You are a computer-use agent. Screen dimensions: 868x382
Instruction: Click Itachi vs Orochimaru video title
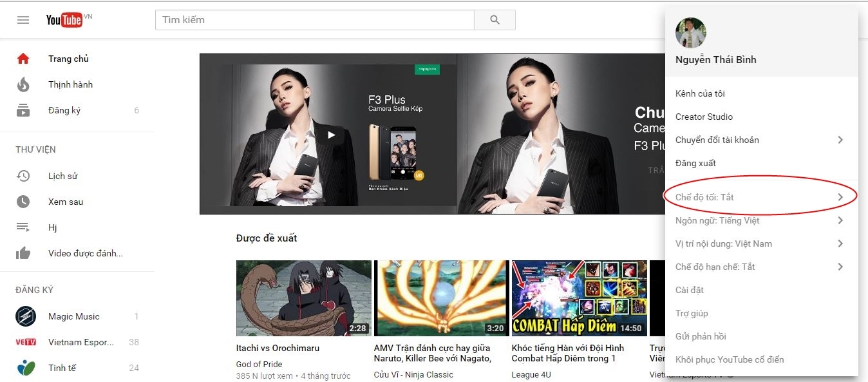pyautogui.click(x=278, y=348)
